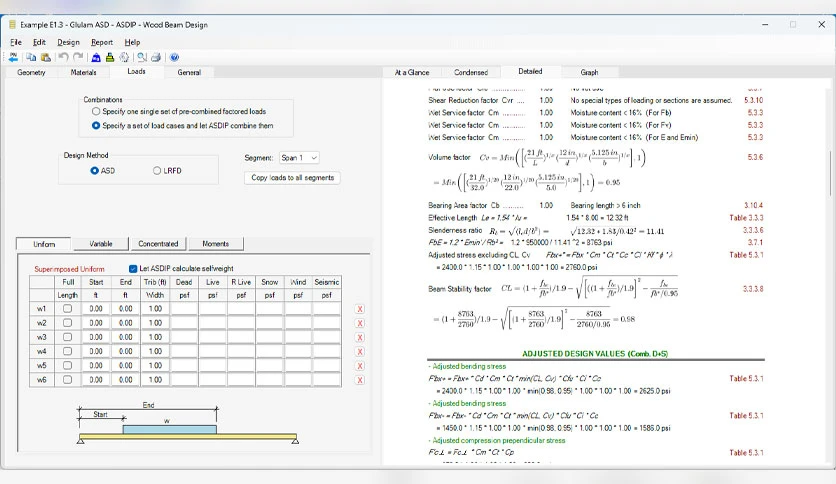The width and height of the screenshot is (836, 484).
Task: Open Help via blue question icon
Action: click(174, 57)
